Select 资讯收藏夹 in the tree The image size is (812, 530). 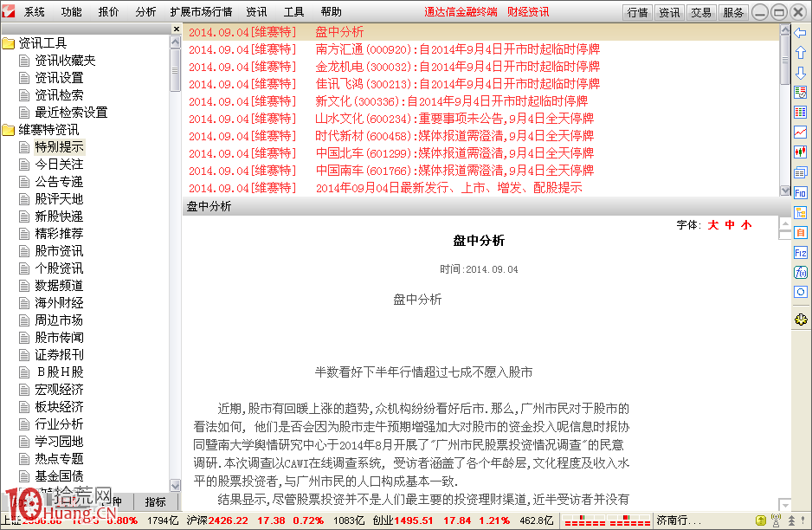(65, 61)
